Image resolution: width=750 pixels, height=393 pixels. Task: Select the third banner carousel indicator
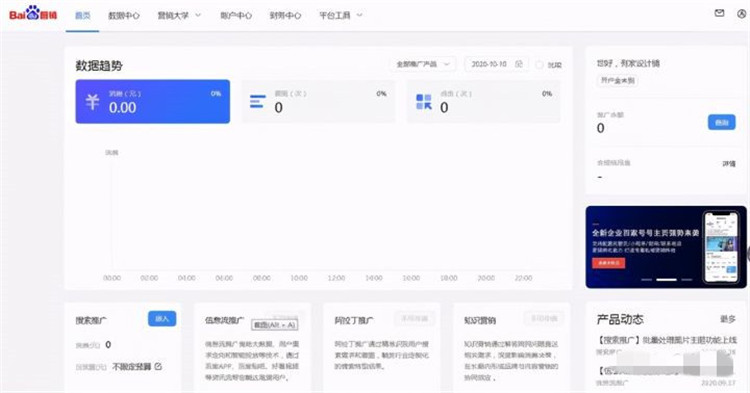(687, 279)
